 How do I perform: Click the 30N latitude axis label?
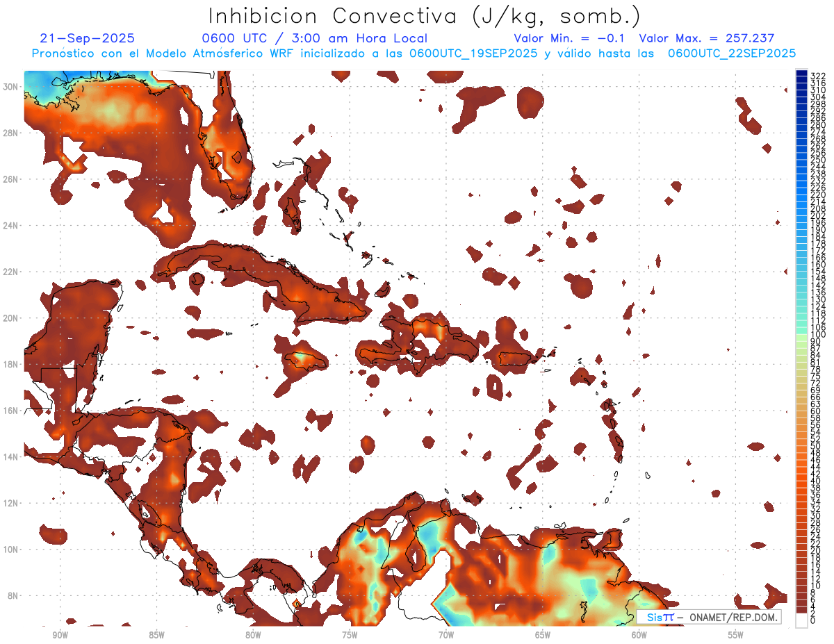click(x=12, y=86)
